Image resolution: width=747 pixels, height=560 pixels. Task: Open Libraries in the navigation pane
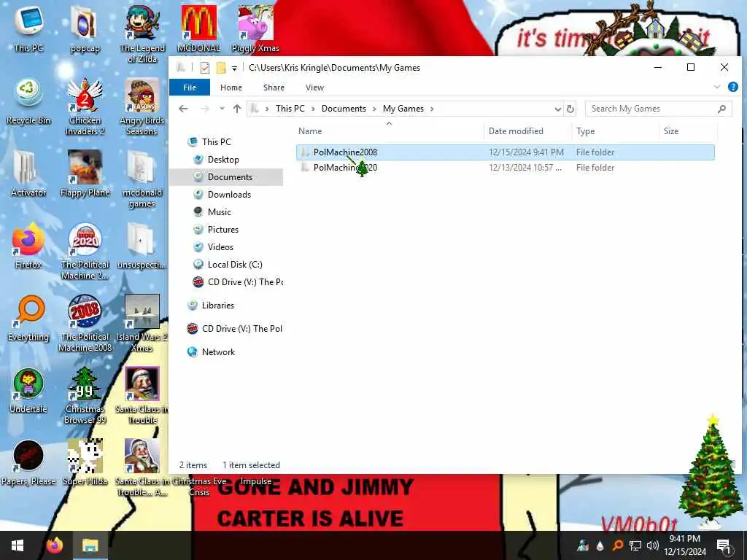click(217, 306)
